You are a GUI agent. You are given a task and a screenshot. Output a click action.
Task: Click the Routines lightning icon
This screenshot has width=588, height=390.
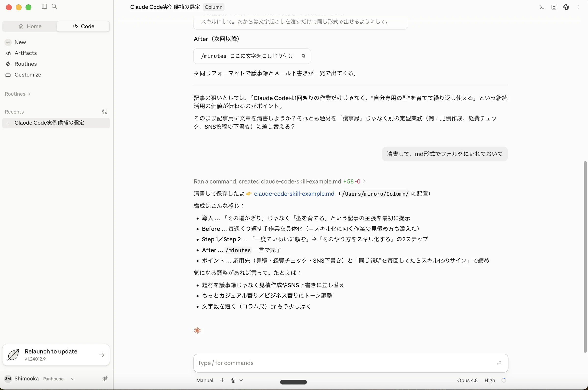pyautogui.click(x=8, y=64)
